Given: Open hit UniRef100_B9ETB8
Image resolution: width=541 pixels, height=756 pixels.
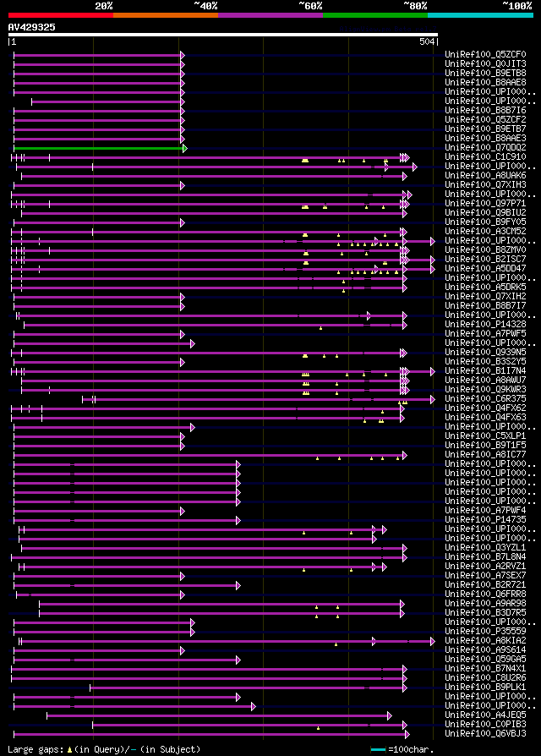Looking at the screenshot, I should click(485, 74).
